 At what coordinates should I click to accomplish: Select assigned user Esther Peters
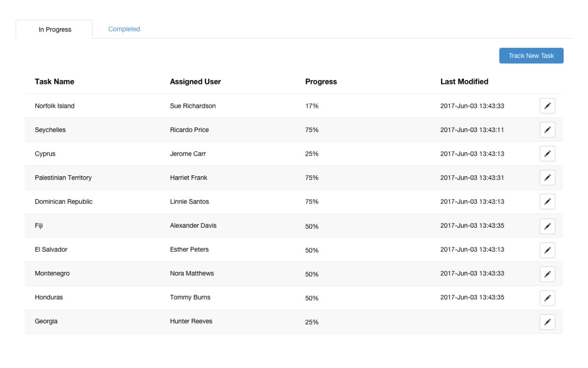pos(189,249)
